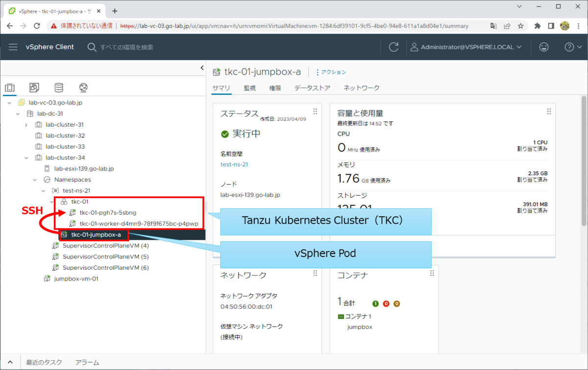The image size is (588, 370).
Task: Open Chrome's three-dot menu
Action: [578, 26]
